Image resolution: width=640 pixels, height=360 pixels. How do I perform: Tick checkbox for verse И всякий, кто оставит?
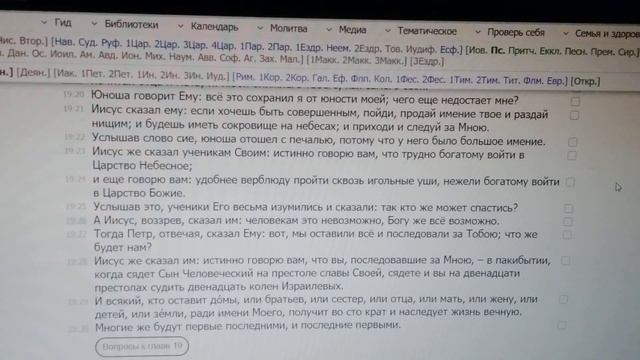[563, 299]
